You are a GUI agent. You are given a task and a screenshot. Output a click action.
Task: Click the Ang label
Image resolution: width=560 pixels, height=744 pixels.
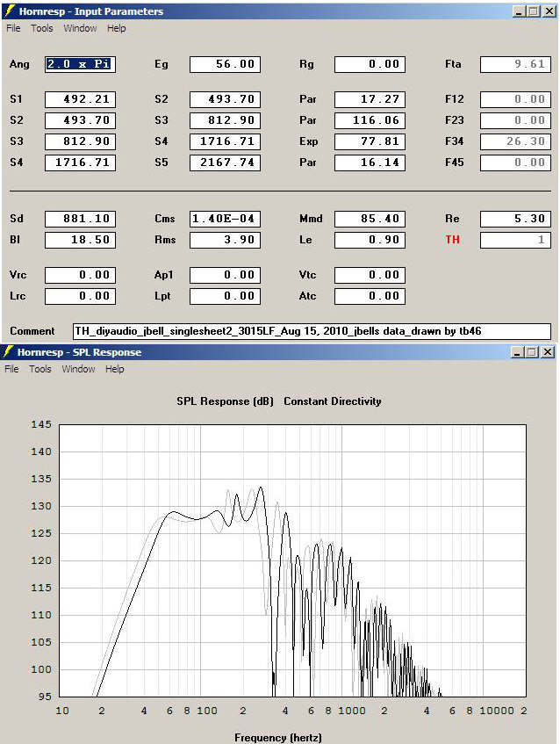19,64
